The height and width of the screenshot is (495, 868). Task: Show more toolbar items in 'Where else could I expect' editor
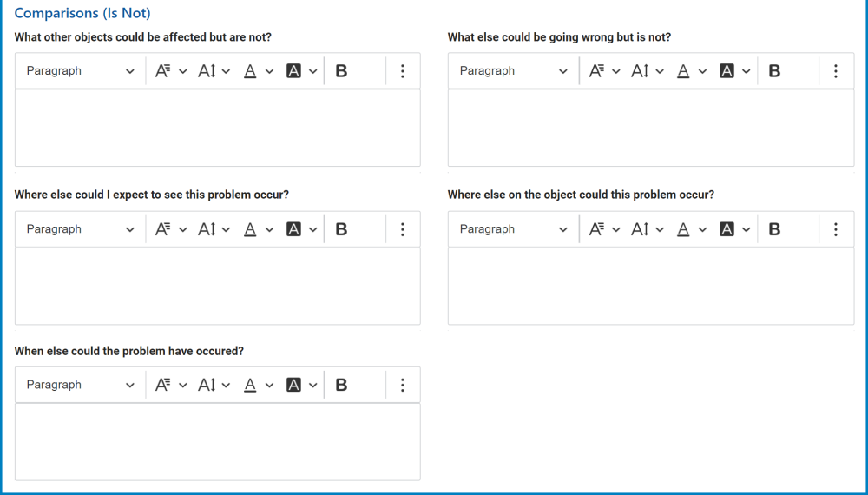point(403,229)
